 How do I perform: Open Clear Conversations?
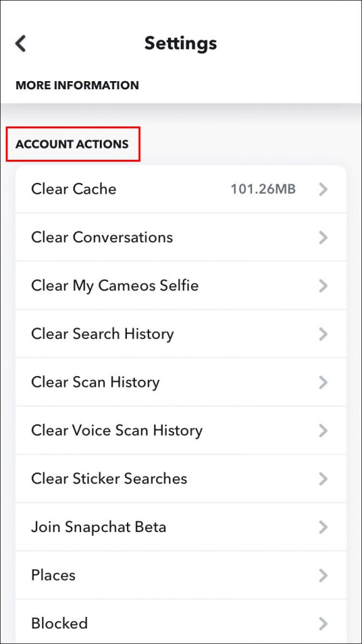coord(181,237)
